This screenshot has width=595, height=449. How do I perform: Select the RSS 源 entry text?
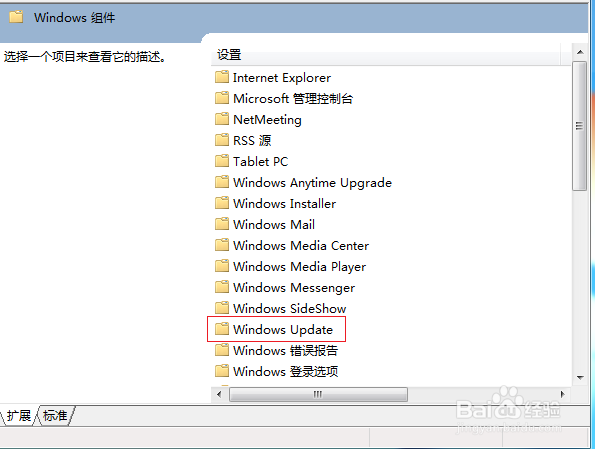(252, 140)
